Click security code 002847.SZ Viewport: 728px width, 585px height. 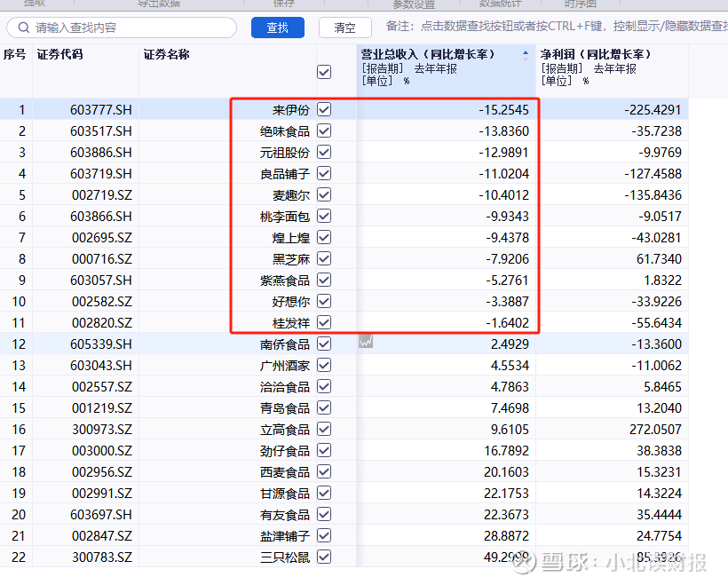(102, 536)
